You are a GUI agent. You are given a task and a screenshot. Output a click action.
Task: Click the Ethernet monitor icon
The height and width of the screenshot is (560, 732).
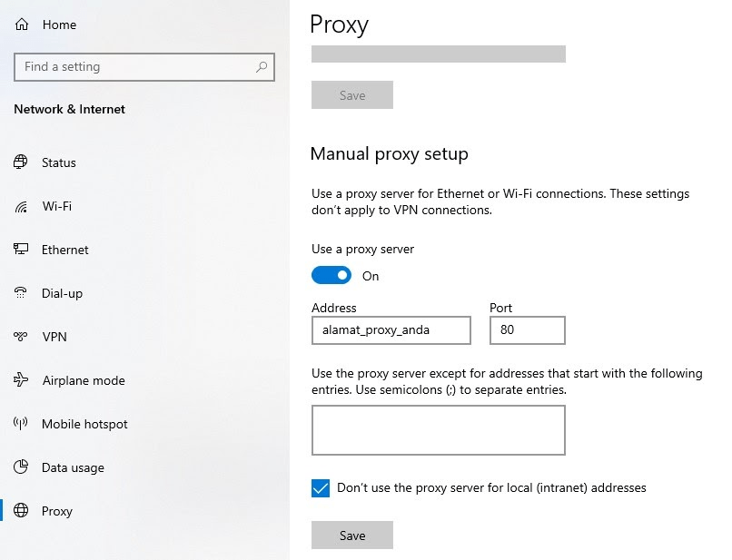pos(21,250)
